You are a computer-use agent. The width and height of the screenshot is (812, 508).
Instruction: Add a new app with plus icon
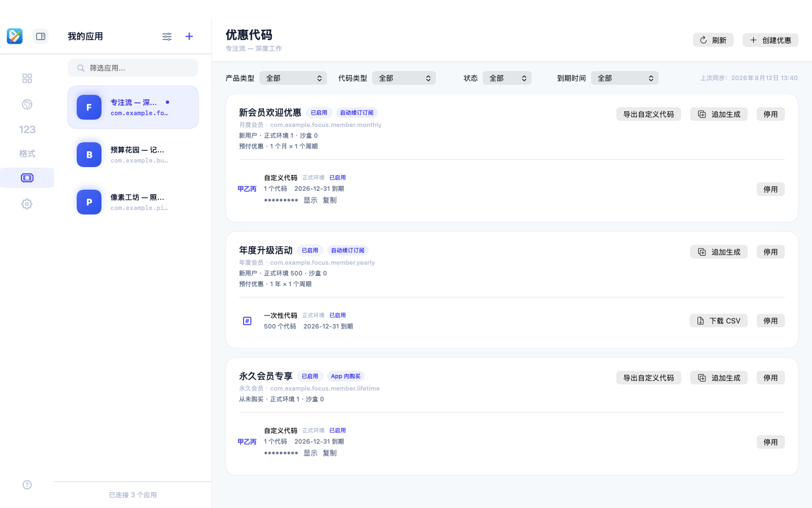(189, 36)
